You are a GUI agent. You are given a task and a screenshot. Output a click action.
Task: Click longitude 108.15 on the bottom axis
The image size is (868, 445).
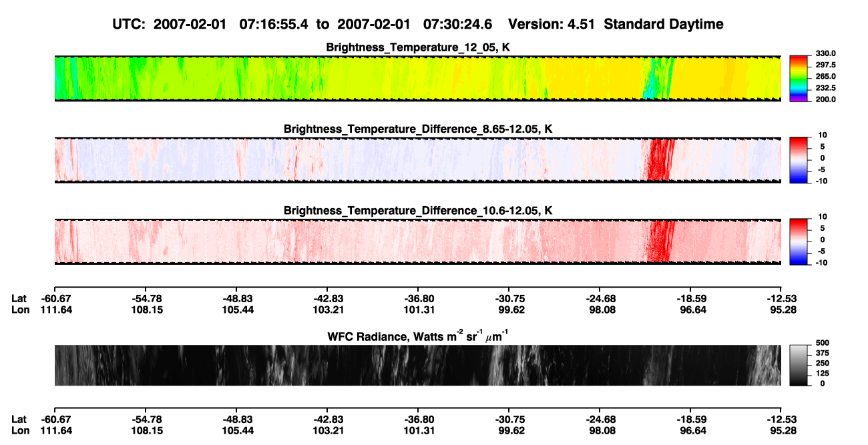pyautogui.click(x=147, y=430)
